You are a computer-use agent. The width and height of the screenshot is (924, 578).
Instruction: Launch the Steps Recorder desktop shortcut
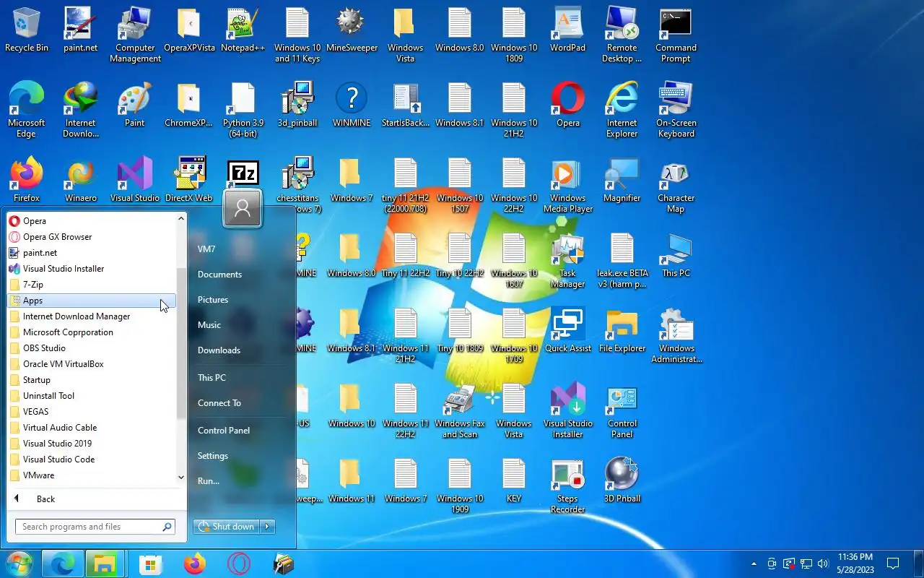[x=568, y=486]
